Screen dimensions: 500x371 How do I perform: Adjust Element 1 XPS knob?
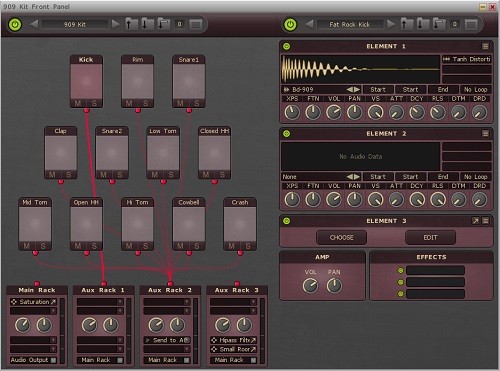(x=292, y=112)
